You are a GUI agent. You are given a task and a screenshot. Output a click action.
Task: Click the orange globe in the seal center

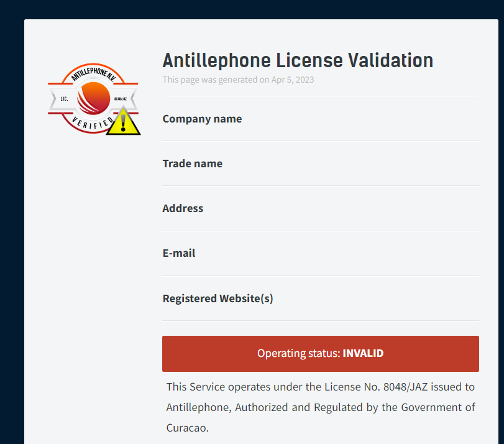(94, 99)
